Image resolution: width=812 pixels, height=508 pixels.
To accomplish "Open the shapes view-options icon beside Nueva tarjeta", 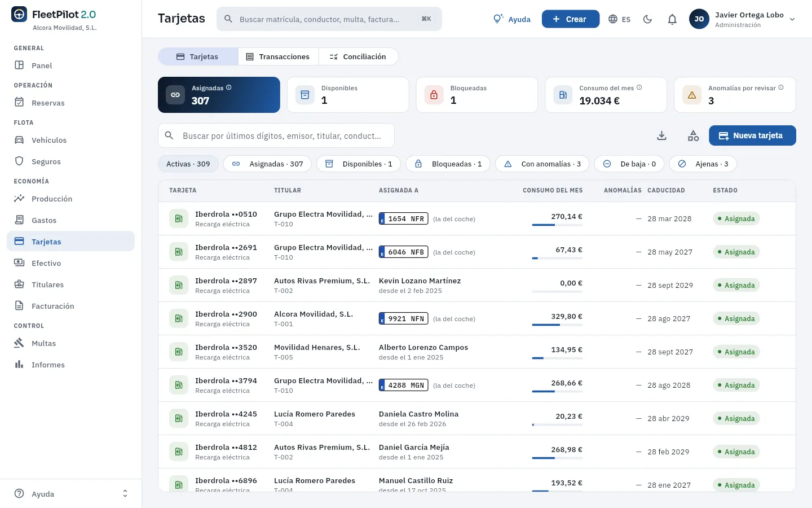I will click(x=694, y=135).
